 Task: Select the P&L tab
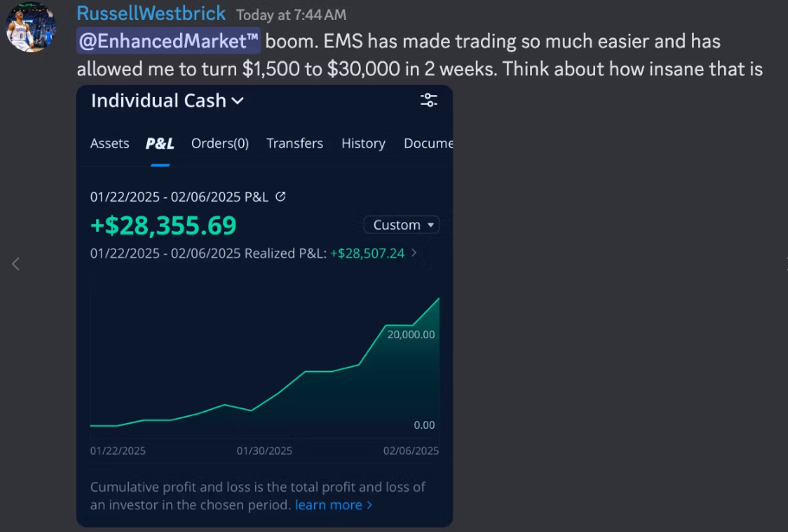[x=160, y=144]
